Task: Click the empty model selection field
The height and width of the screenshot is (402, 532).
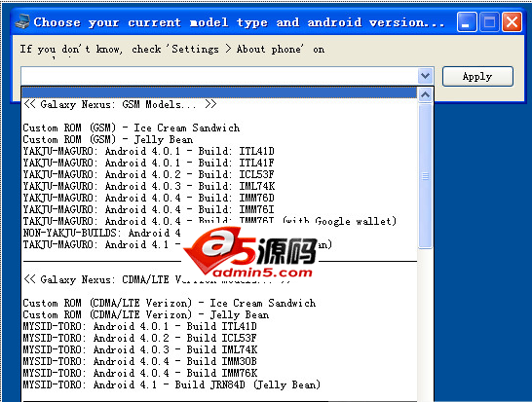Action: 219,76
